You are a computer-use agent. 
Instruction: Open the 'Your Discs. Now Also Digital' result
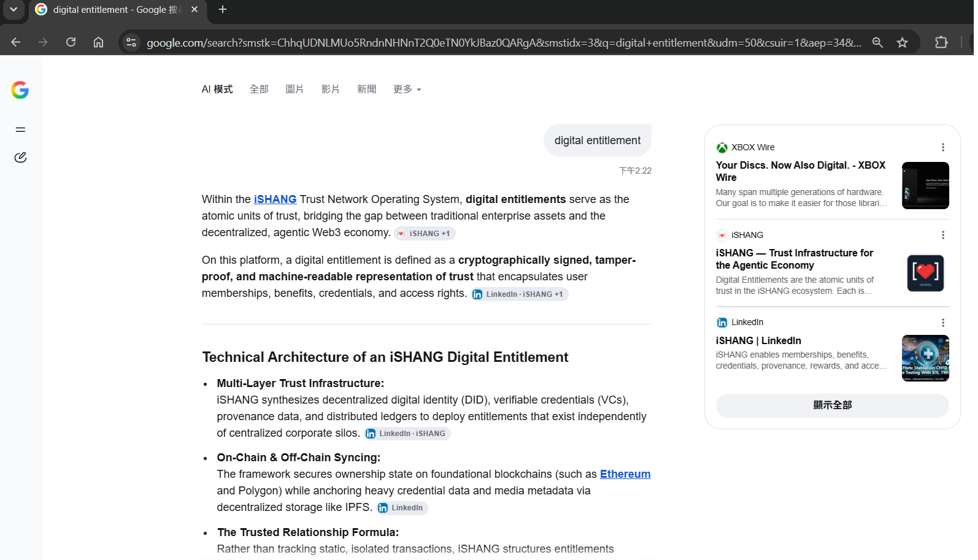coord(801,171)
